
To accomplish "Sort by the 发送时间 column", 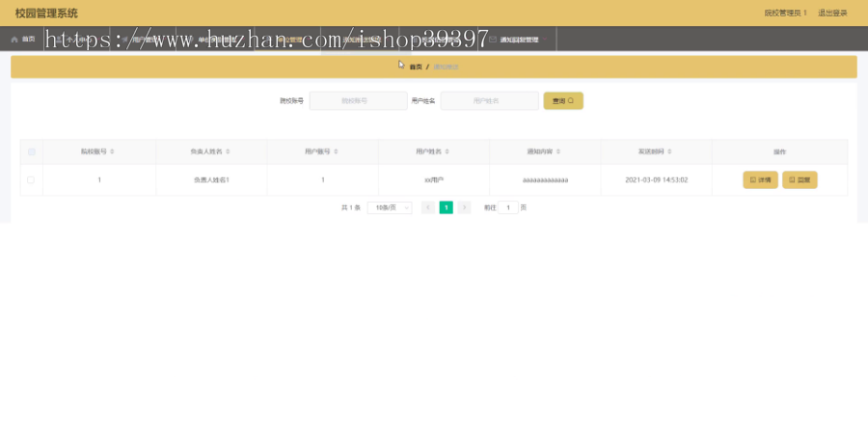I will (x=669, y=151).
